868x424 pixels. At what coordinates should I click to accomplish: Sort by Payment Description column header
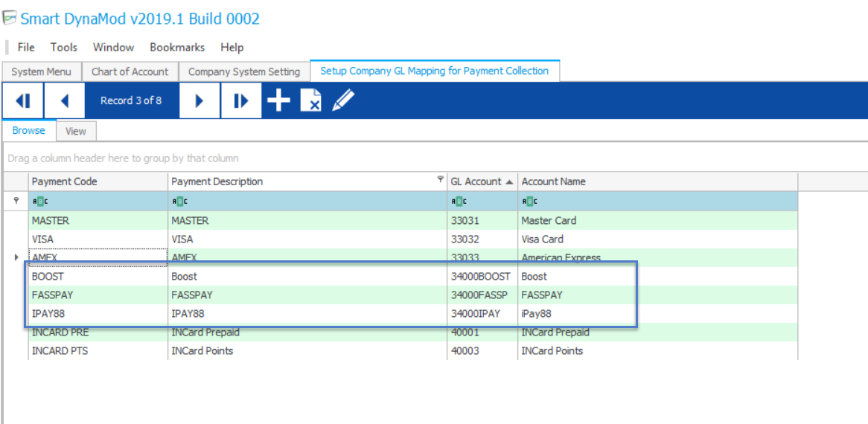tap(307, 182)
